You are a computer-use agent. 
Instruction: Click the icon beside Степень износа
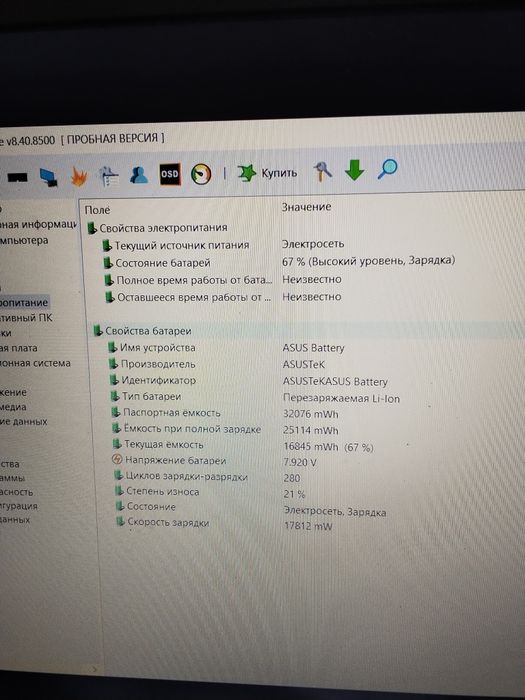pyautogui.click(x=120, y=492)
